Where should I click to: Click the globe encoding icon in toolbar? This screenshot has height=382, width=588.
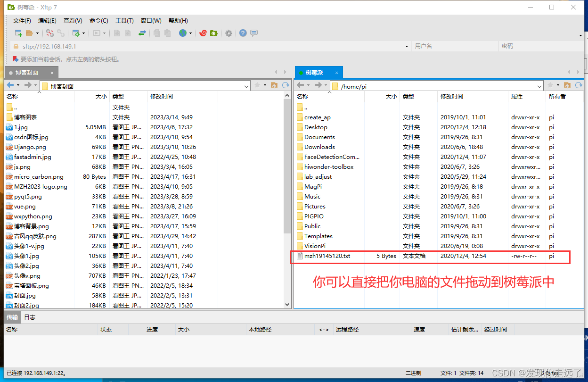click(x=183, y=33)
